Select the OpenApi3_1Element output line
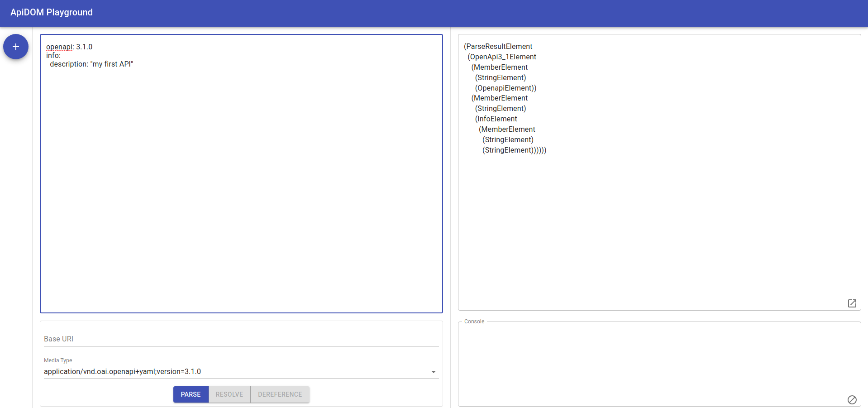This screenshot has height=408, width=868. [x=502, y=57]
